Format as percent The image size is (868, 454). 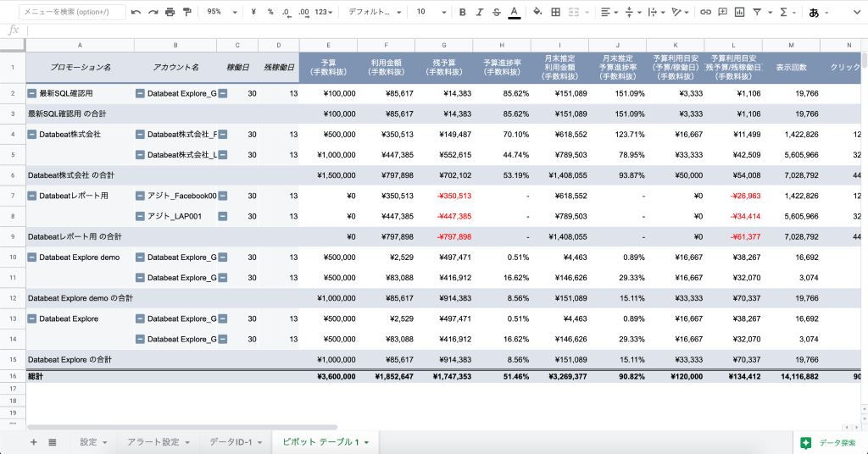tap(270, 12)
